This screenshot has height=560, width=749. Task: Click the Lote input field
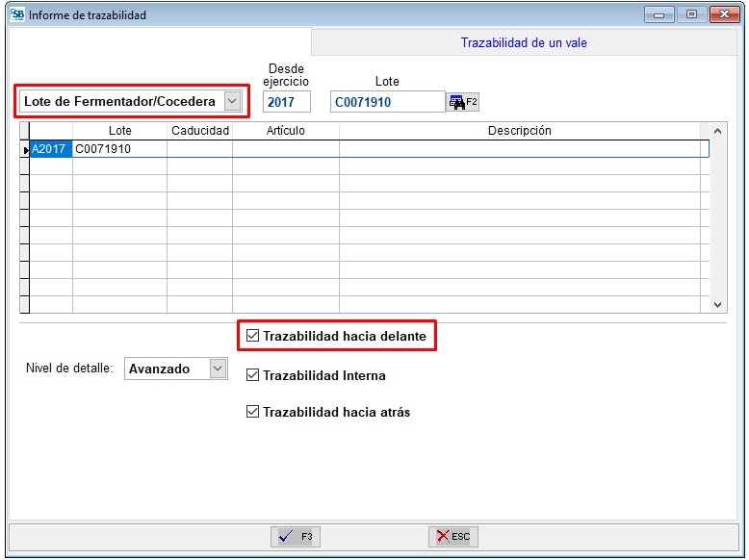click(x=386, y=102)
